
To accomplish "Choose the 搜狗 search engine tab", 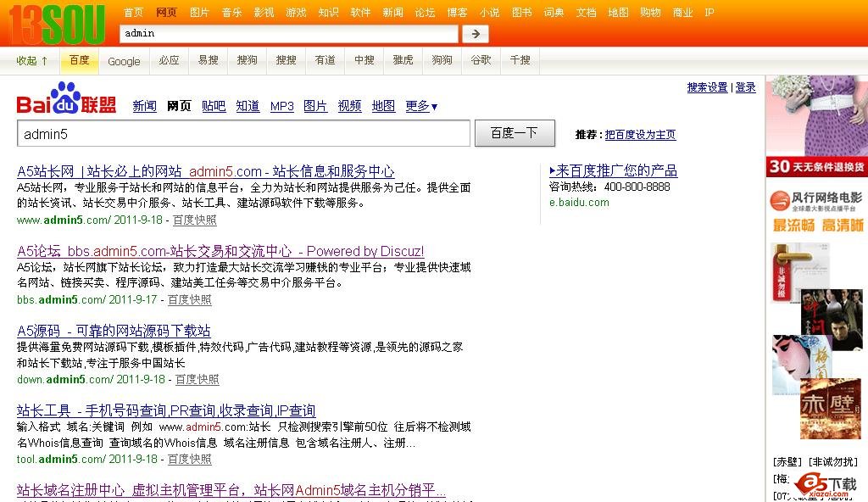I will tap(247, 60).
